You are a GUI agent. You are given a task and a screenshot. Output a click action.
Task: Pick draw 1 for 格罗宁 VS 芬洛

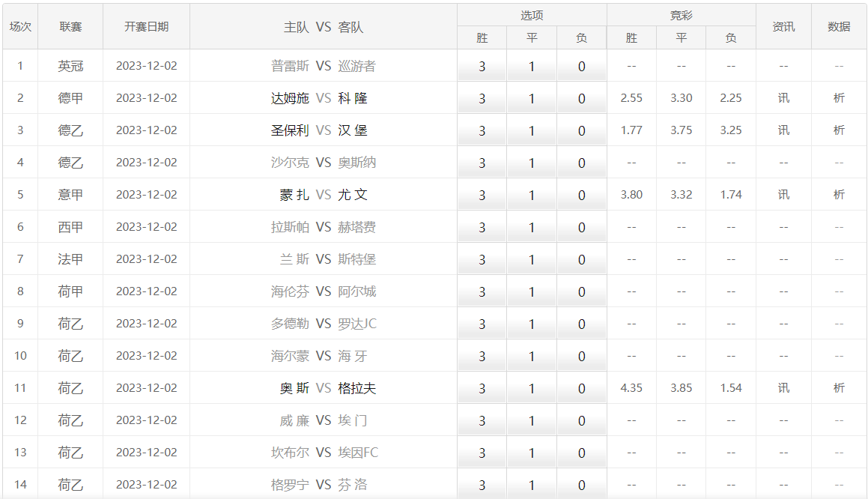click(532, 485)
